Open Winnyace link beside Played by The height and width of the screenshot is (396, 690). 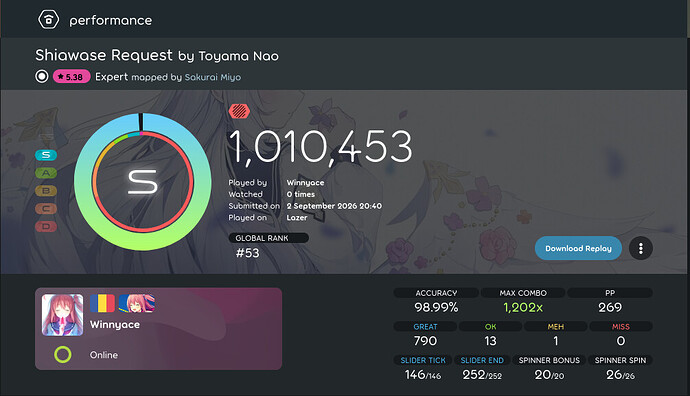(305, 183)
